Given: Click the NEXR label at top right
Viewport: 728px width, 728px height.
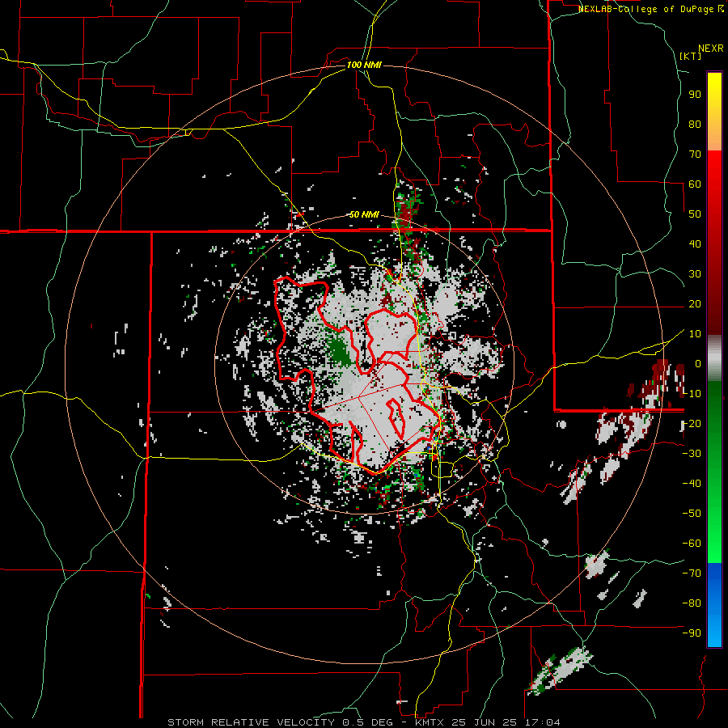Looking at the screenshot, I should click(711, 49).
